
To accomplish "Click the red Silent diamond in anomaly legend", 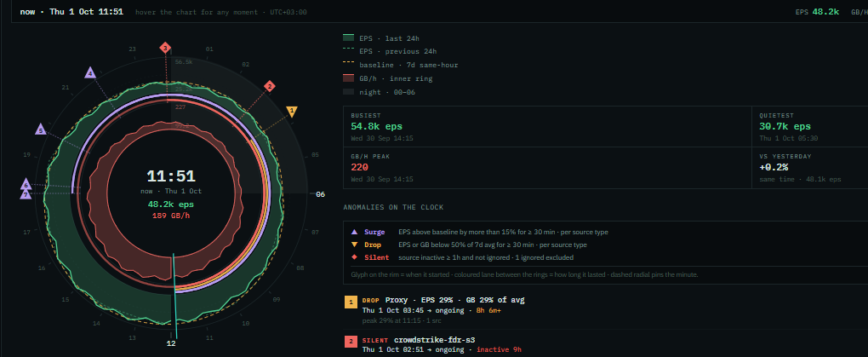I will pyautogui.click(x=354, y=257).
